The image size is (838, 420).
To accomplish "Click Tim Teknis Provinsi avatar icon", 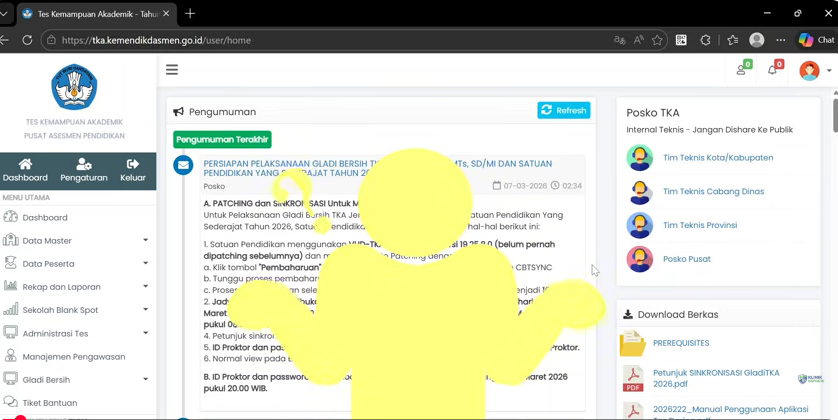I will point(640,225).
